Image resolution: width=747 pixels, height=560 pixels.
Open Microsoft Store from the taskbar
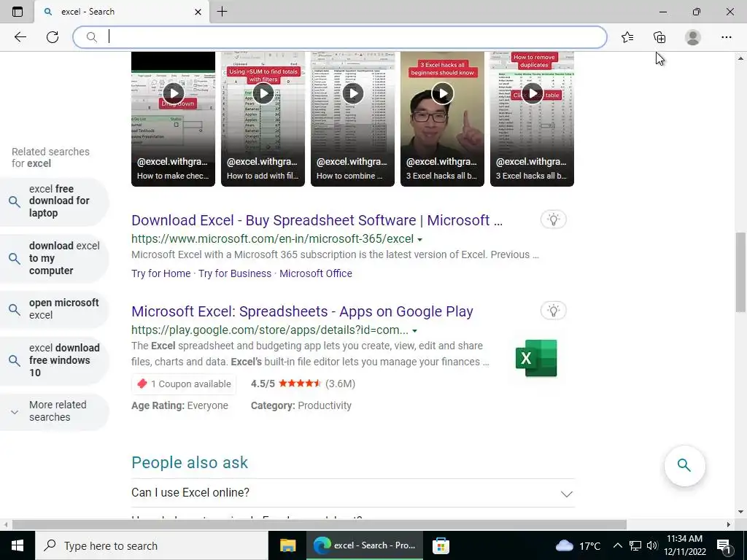[441, 545]
